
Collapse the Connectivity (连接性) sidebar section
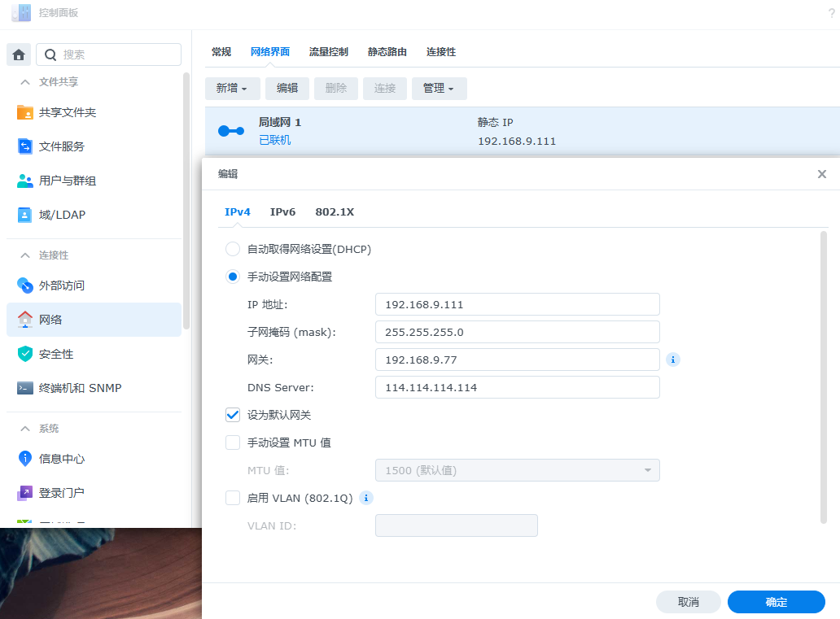[24, 255]
